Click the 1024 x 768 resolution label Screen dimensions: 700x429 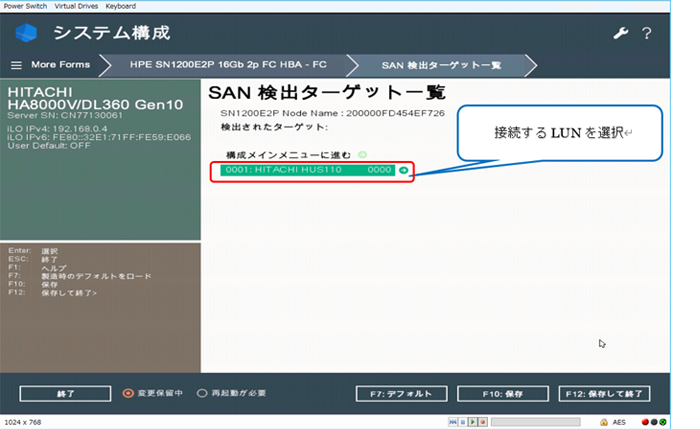click(x=23, y=422)
